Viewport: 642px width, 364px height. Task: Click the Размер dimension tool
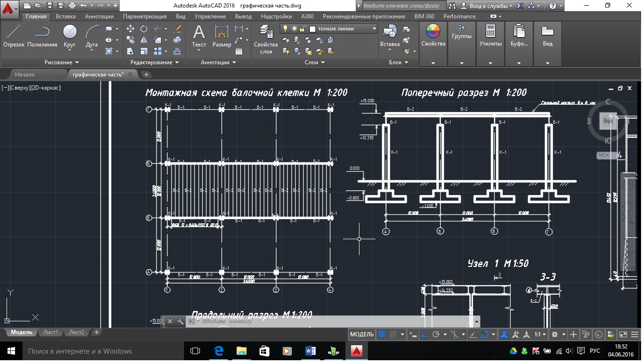coord(222,36)
